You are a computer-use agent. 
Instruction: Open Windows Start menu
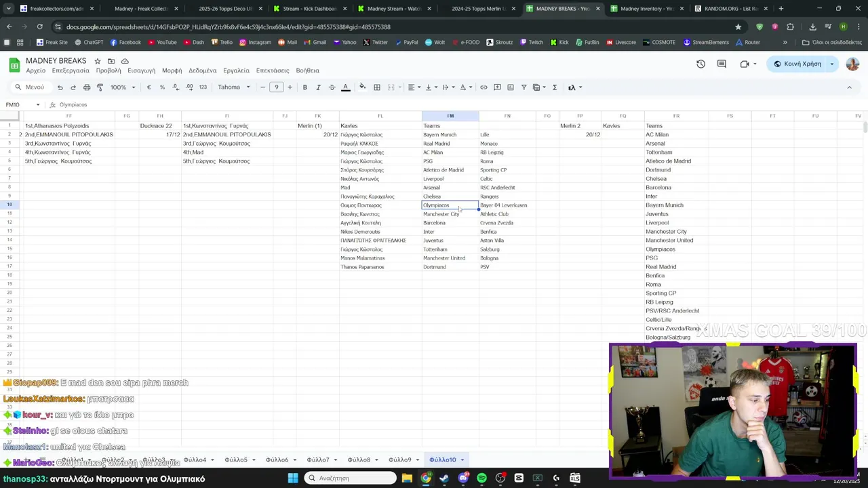[x=293, y=479]
